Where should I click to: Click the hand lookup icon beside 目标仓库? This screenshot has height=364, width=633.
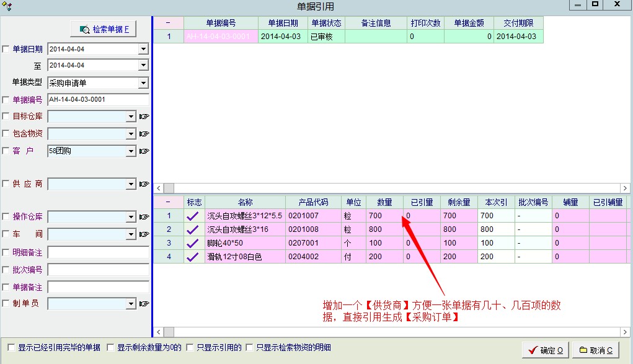[x=144, y=117]
